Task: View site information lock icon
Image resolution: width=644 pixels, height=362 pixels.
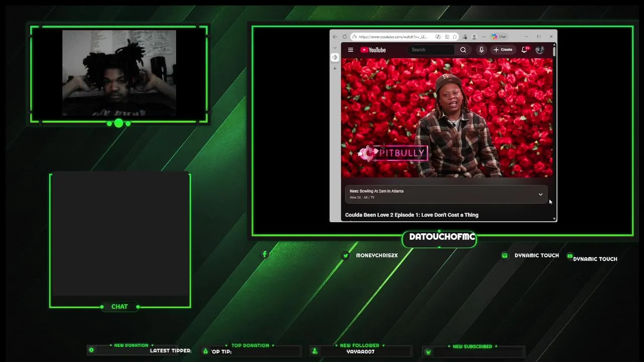Action: [x=354, y=37]
